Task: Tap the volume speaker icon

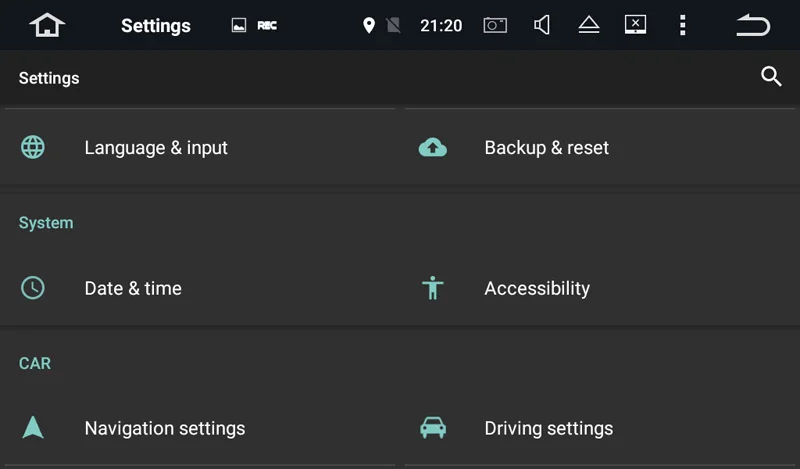Action: point(542,25)
